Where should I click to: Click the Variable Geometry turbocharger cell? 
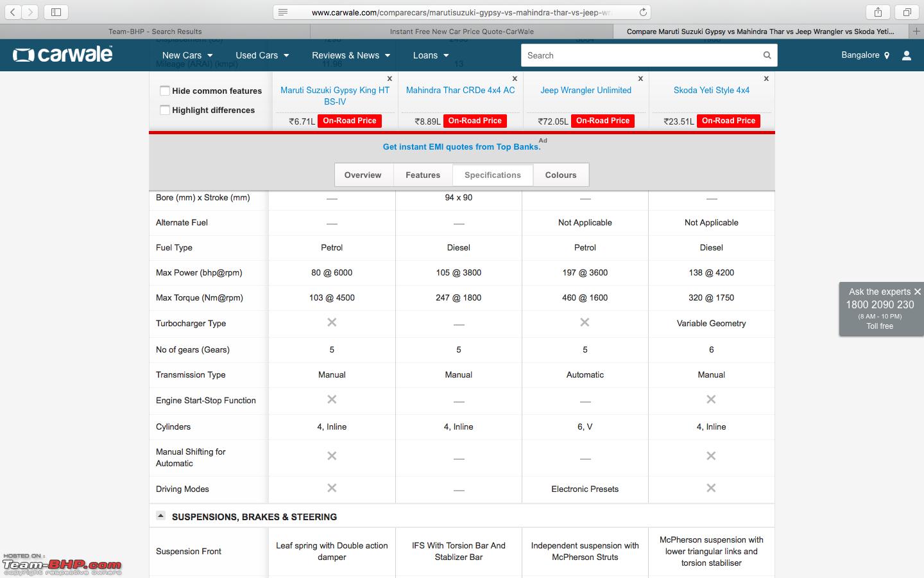tap(711, 323)
